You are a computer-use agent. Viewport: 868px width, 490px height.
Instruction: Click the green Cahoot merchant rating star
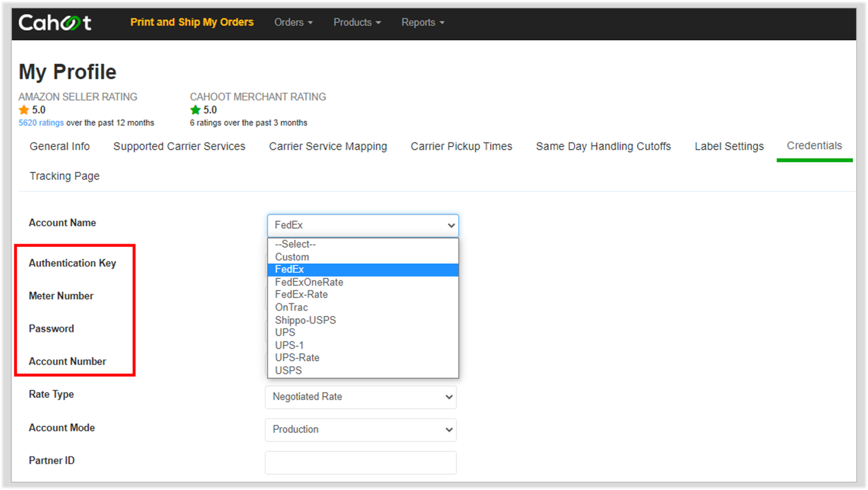[195, 110]
